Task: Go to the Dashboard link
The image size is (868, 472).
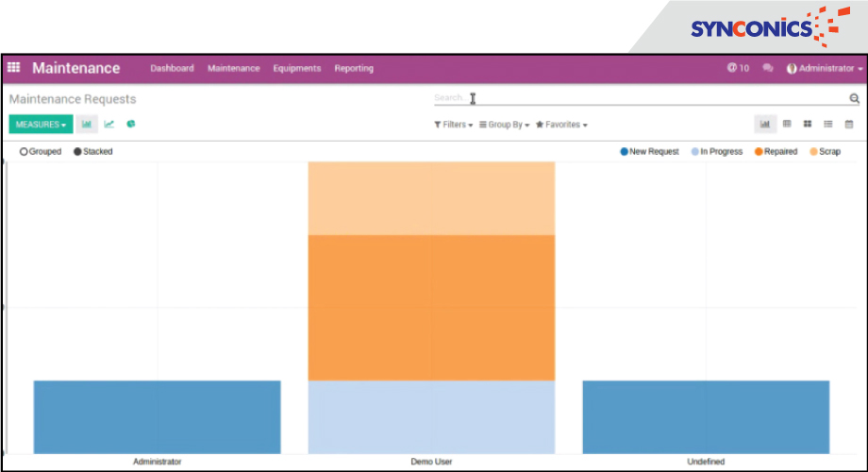Action: click(x=172, y=68)
